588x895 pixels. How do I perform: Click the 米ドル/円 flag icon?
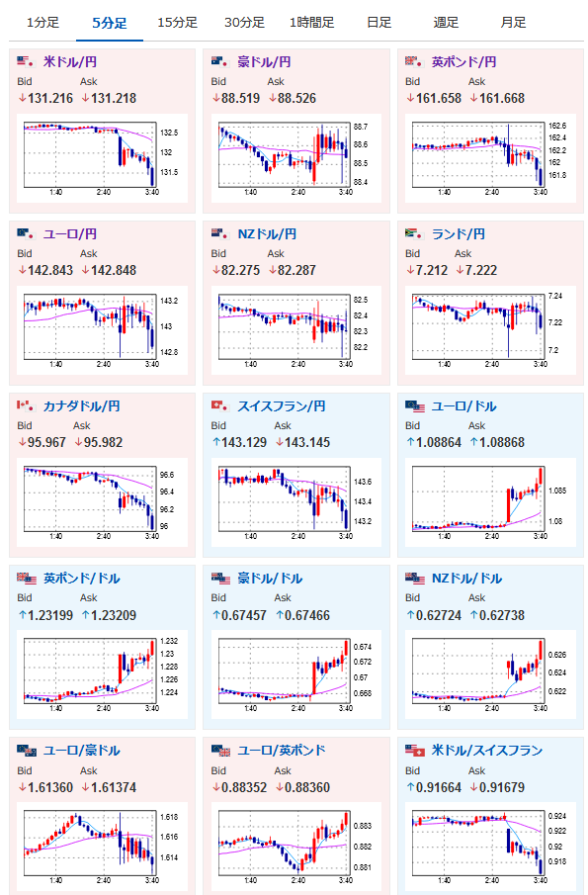coord(26,61)
